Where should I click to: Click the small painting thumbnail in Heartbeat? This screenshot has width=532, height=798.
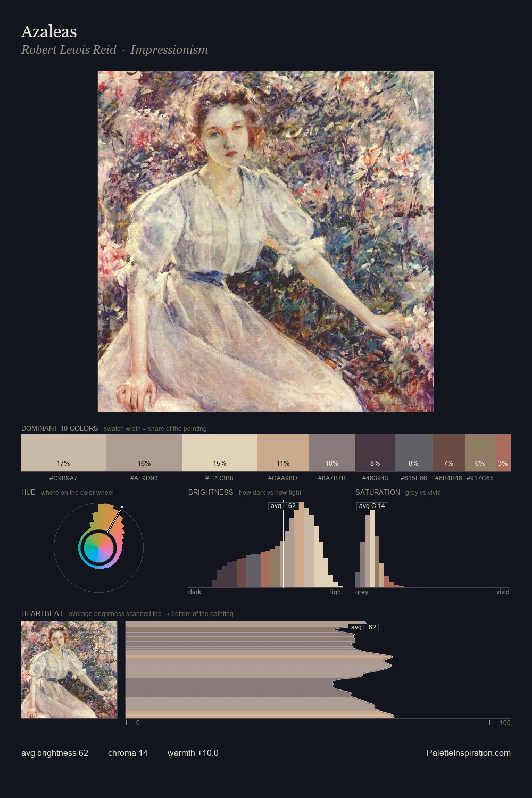pyautogui.click(x=69, y=670)
